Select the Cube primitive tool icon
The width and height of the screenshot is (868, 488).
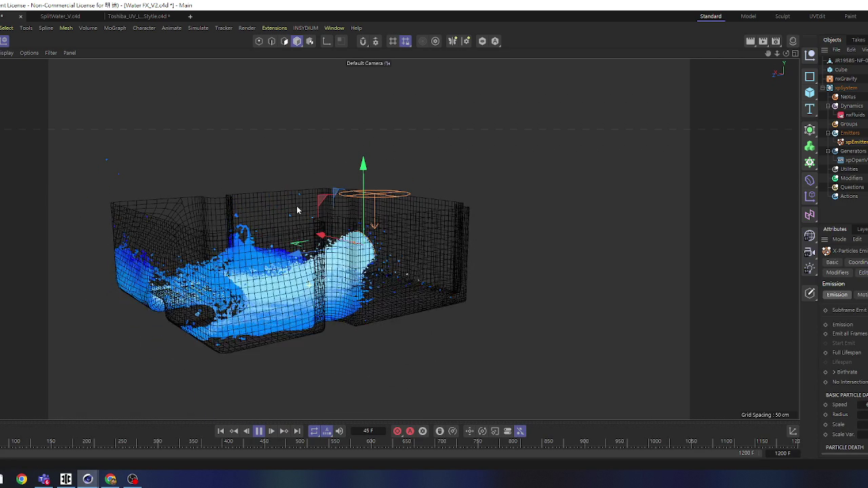[810, 93]
